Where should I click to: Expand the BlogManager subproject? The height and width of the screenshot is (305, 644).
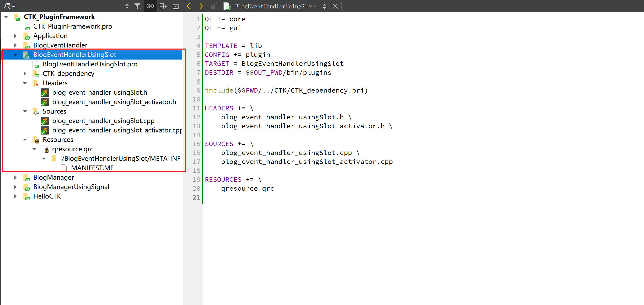coord(15,178)
